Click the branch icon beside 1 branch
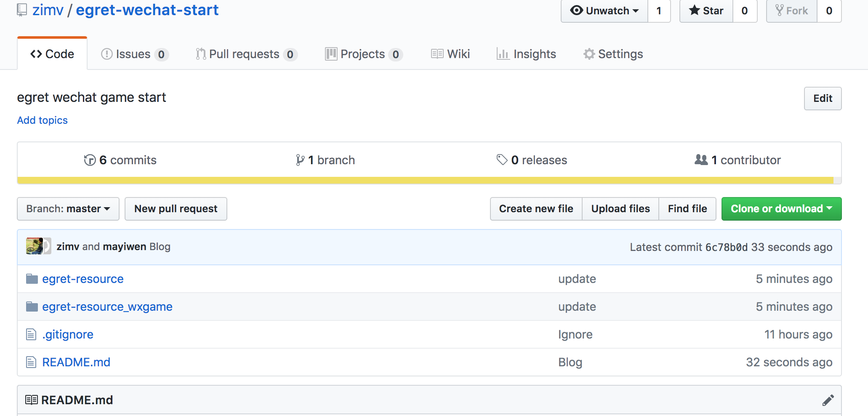The width and height of the screenshot is (868, 416). click(x=300, y=160)
